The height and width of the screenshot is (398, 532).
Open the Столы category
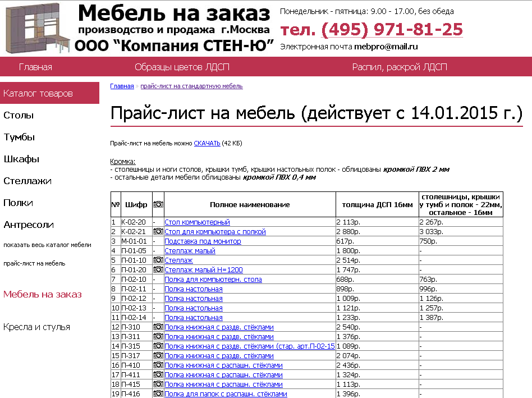click(19, 116)
